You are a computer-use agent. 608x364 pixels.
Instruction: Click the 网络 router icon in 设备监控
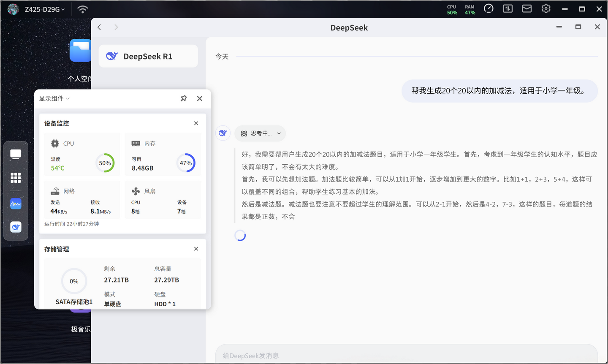click(x=55, y=191)
